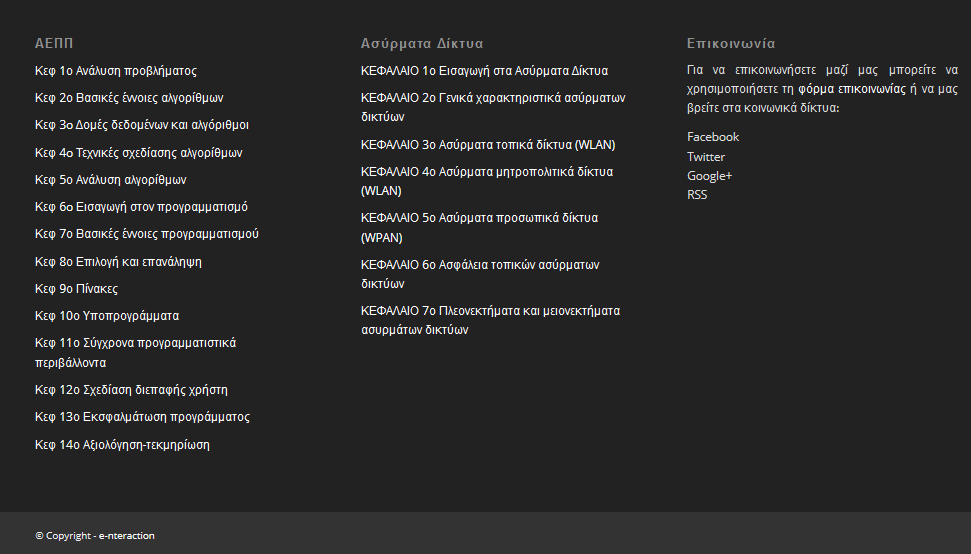Open Κεφ 13ο Εκσφαλμάτωση προγράμματος
Image resolution: width=971 pixels, height=554 pixels.
tap(142, 417)
